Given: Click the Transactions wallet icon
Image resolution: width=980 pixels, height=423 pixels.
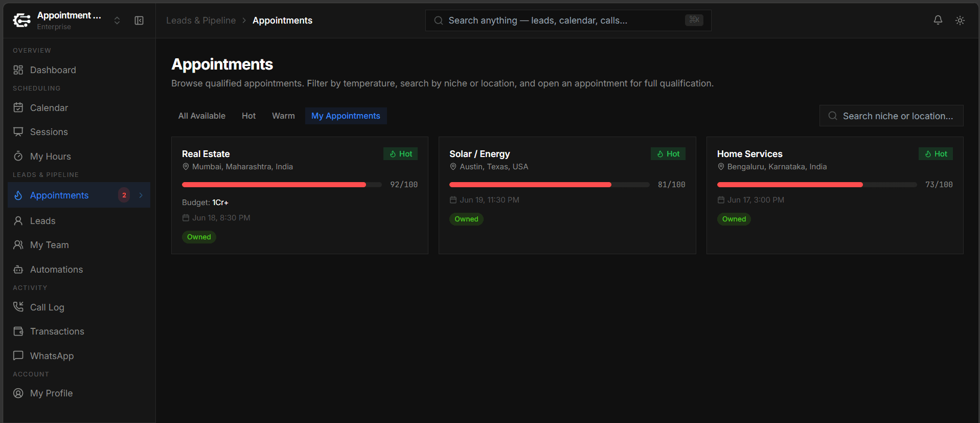Looking at the screenshot, I should (x=18, y=331).
